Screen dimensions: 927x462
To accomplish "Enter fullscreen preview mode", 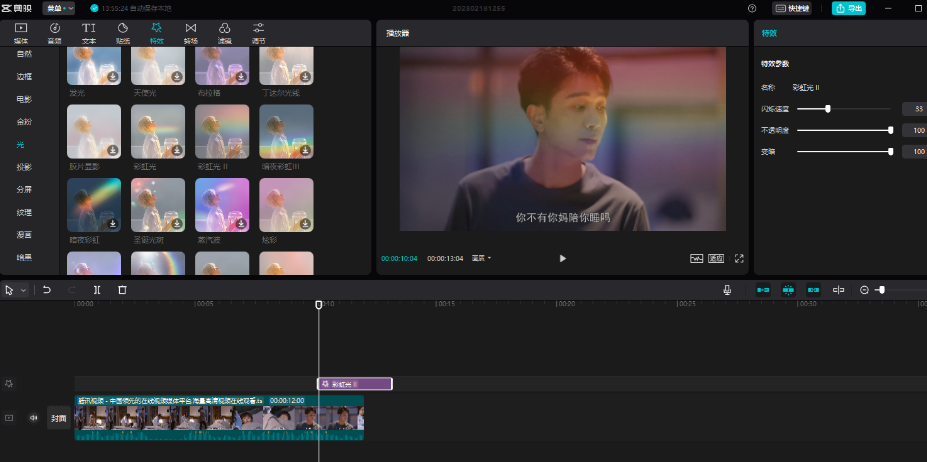I will 739,259.
